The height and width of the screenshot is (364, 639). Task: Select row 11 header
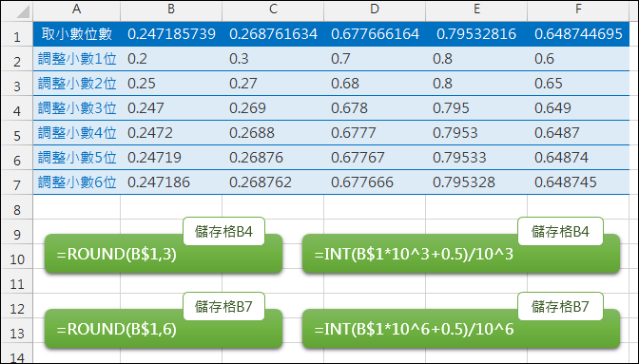[17, 281]
